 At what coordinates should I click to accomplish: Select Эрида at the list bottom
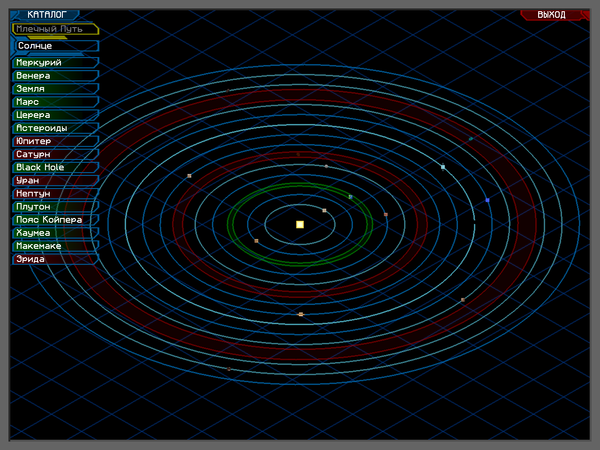pos(55,259)
